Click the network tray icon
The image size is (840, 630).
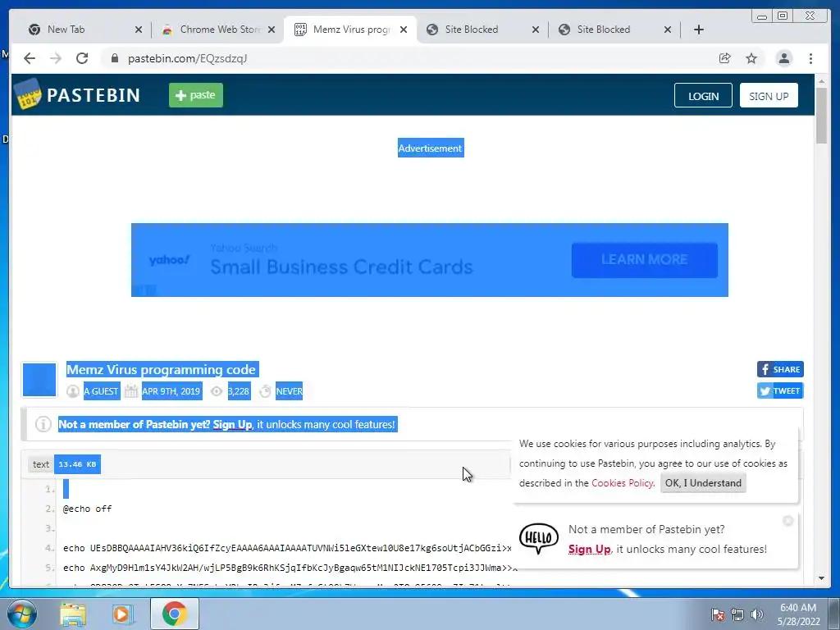pos(737,614)
